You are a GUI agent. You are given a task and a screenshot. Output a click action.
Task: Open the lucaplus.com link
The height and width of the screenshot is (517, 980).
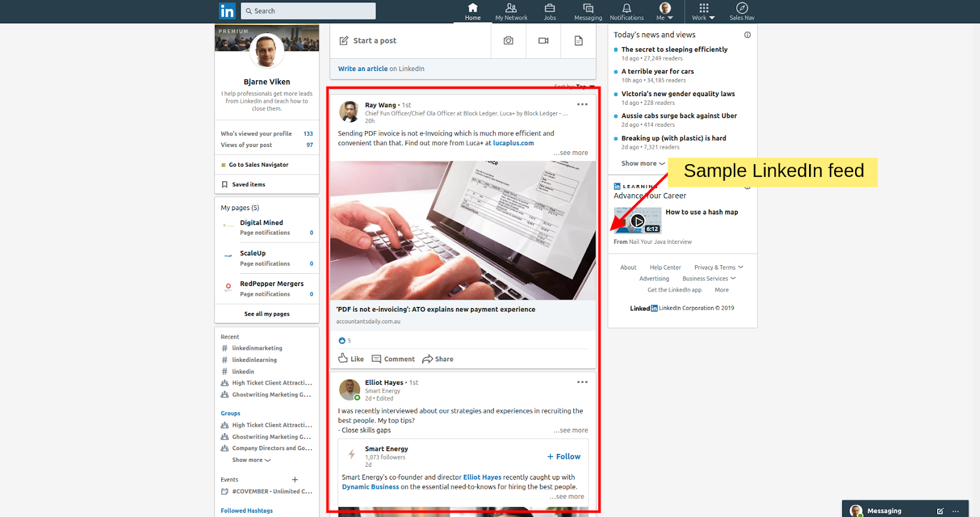coord(513,143)
